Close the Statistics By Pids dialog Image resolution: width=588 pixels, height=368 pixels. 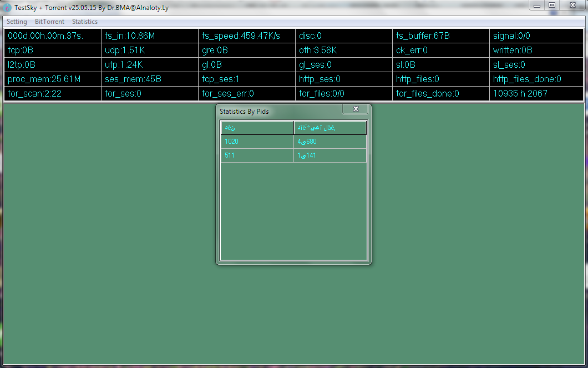pyautogui.click(x=356, y=109)
